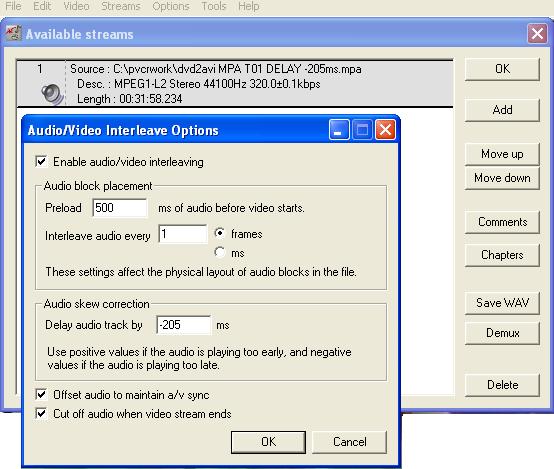The image size is (554, 469).
Task: Click the Save WAV button
Action: (502, 303)
